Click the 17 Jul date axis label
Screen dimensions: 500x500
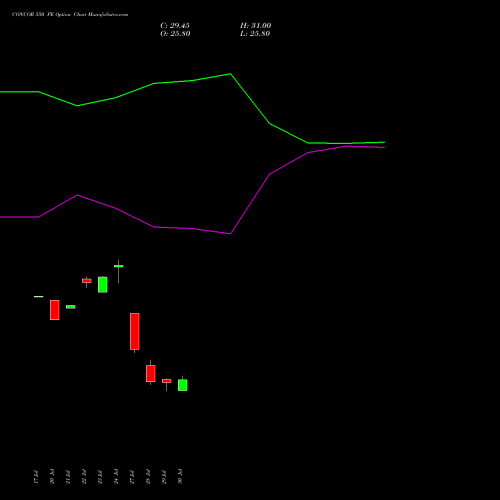(36, 476)
